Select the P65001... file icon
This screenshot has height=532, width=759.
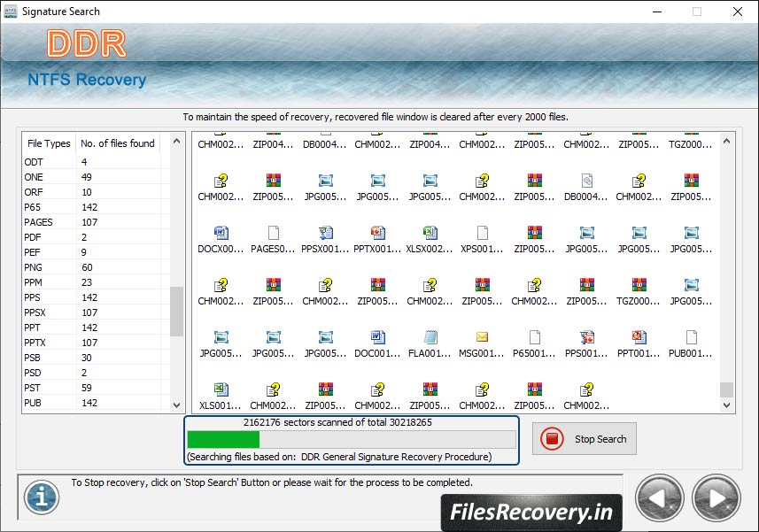coord(534,337)
